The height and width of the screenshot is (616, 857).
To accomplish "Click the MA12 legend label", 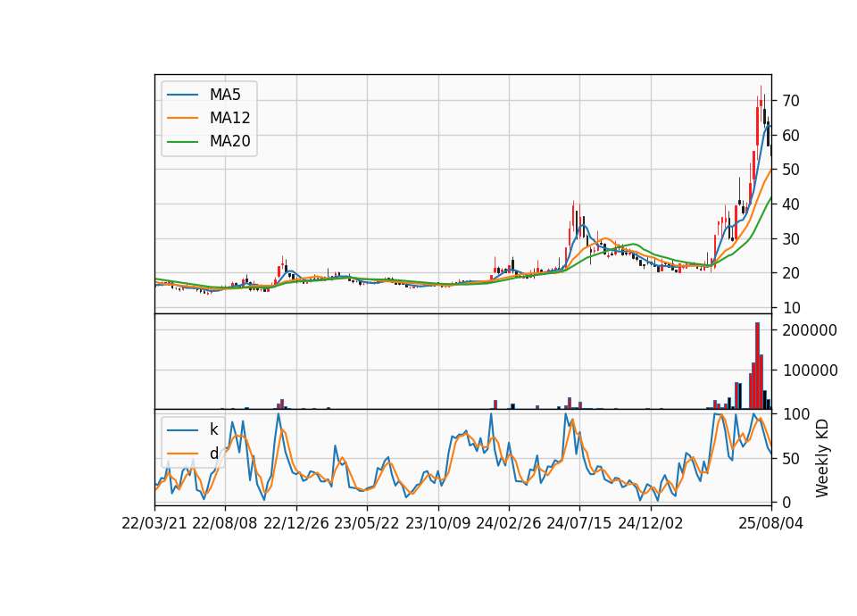I will (x=229, y=118).
